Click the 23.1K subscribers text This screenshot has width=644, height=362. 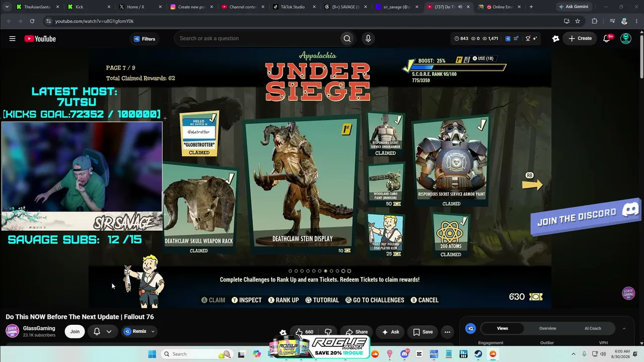point(39,335)
